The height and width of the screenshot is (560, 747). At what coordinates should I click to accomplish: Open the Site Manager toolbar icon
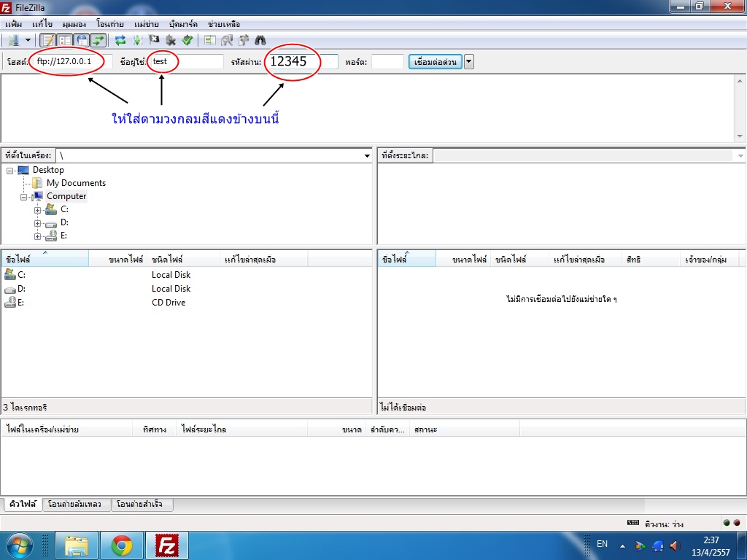[13, 41]
